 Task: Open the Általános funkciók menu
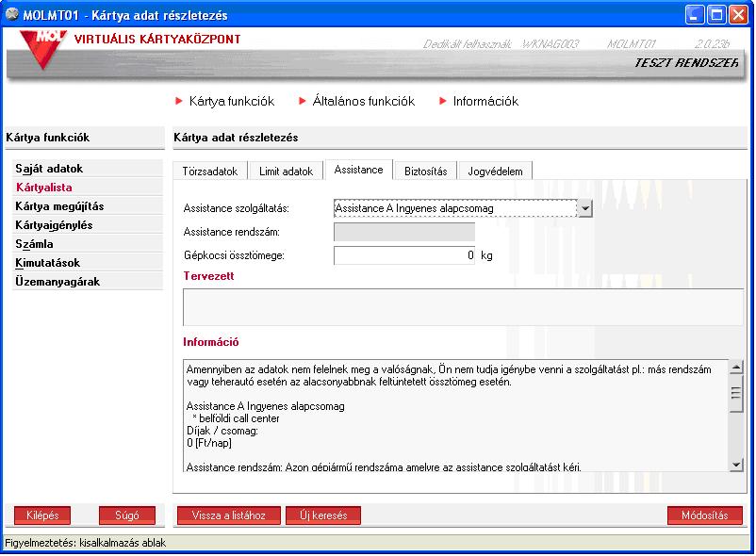363,101
